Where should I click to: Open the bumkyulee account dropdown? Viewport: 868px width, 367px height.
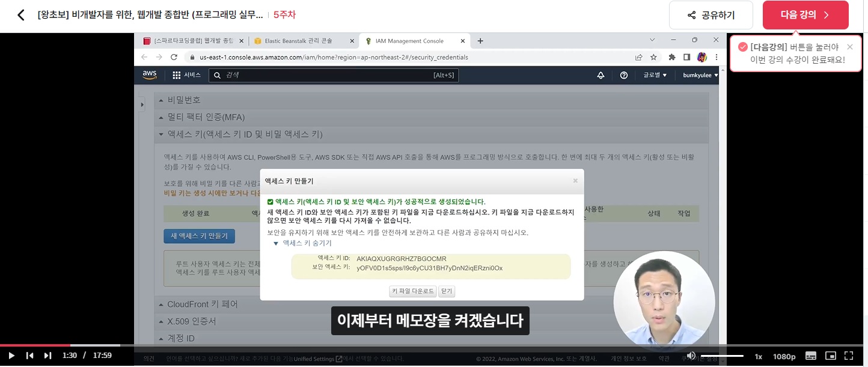click(700, 75)
